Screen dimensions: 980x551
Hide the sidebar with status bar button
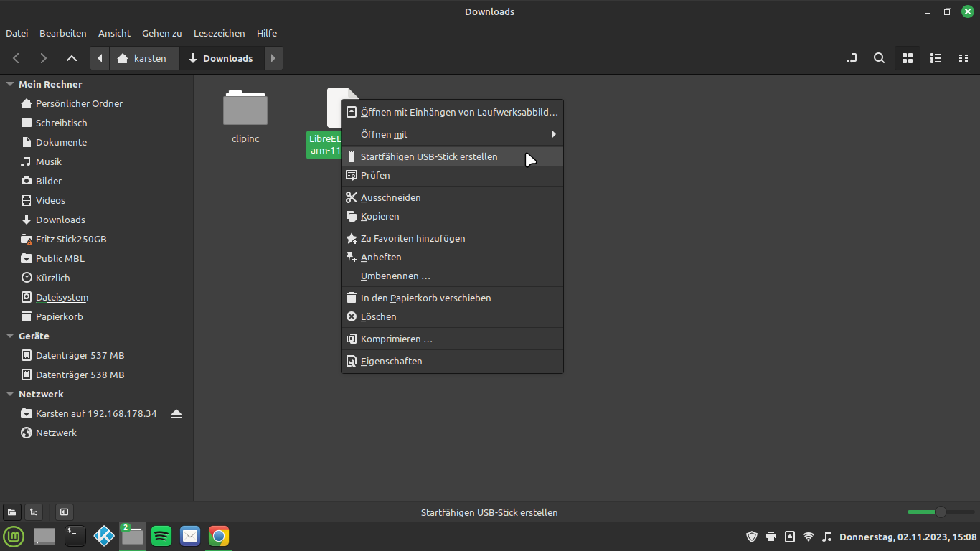64,512
